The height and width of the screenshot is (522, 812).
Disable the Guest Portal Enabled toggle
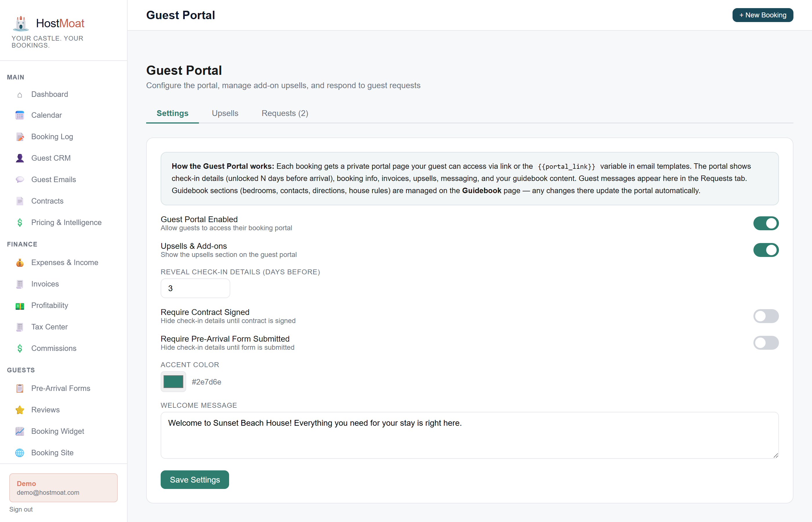point(766,223)
